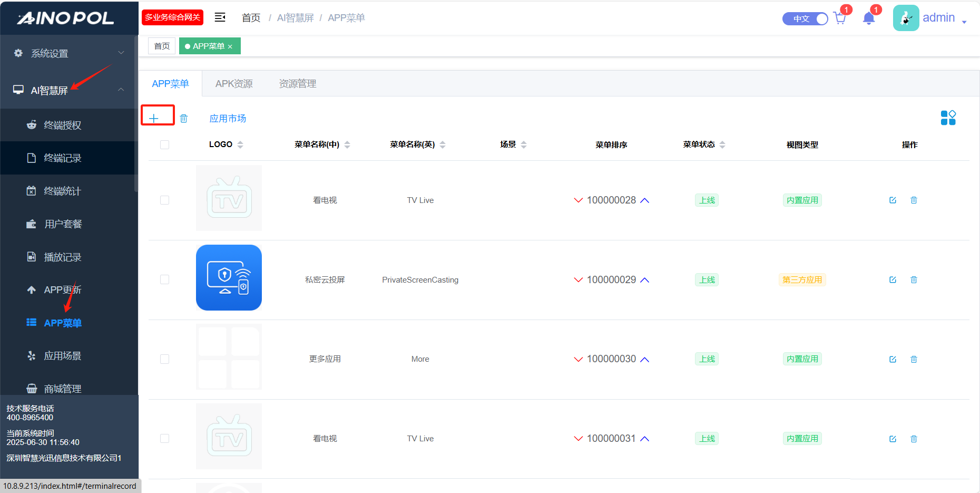The width and height of the screenshot is (980, 493).
Task: Open the 应用市场 link
Action: [228, 118]
